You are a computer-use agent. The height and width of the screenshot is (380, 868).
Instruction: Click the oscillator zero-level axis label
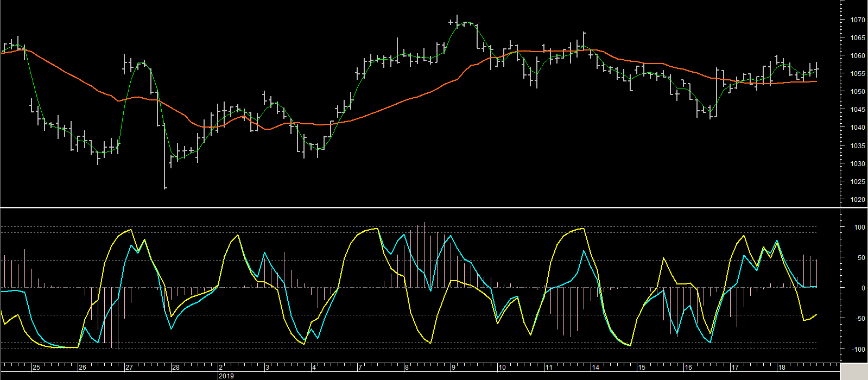[863, 288]
